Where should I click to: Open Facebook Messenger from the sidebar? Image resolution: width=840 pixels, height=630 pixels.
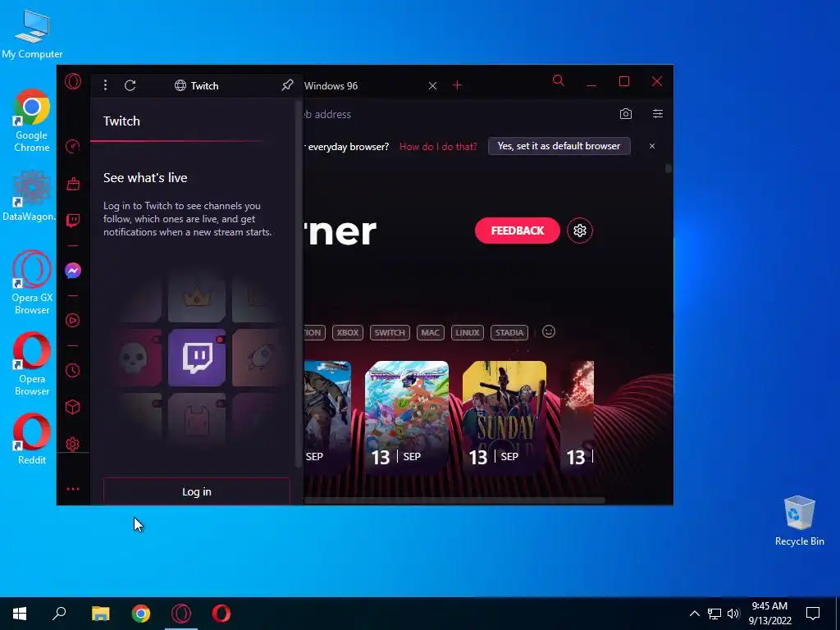click(x=73, y=271)
